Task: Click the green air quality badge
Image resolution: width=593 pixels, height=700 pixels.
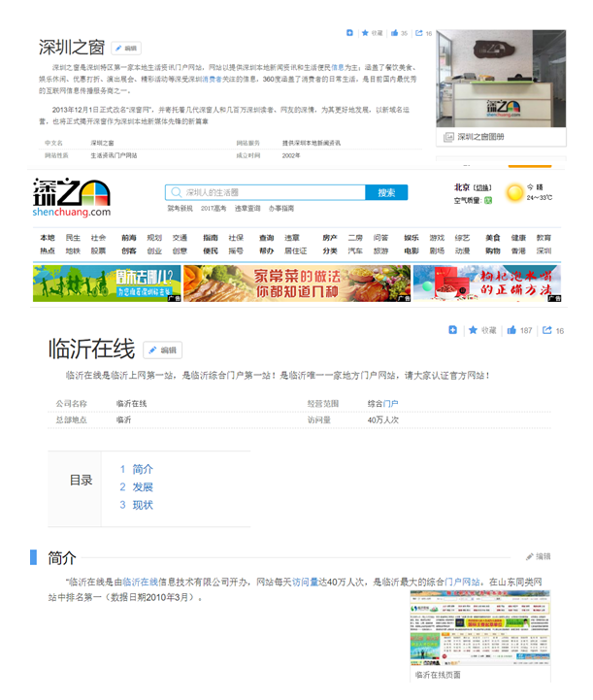Action: tap(488, 200)
